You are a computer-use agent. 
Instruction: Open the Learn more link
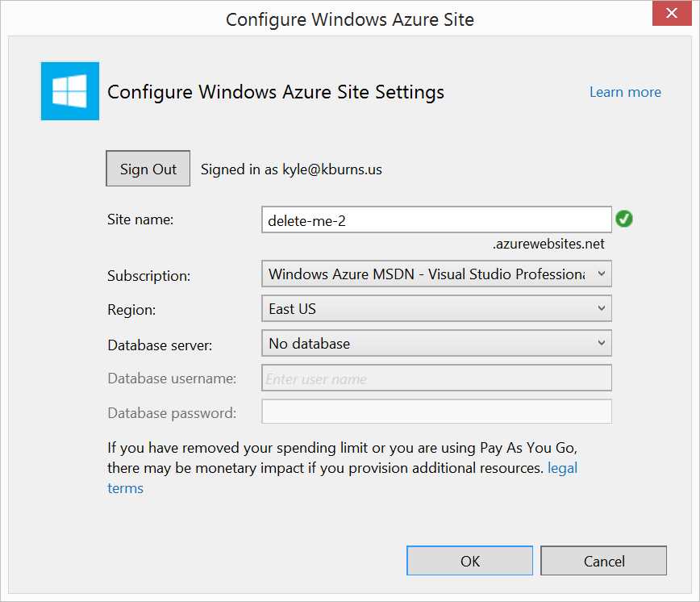point(625,91)
